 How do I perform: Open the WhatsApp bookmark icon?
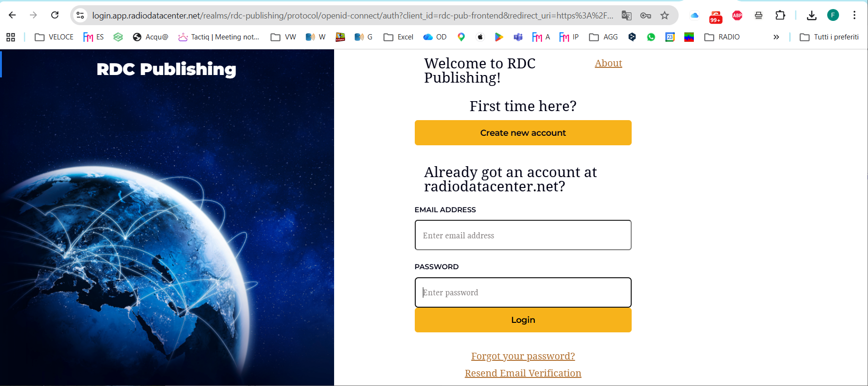tap(651, 37)
